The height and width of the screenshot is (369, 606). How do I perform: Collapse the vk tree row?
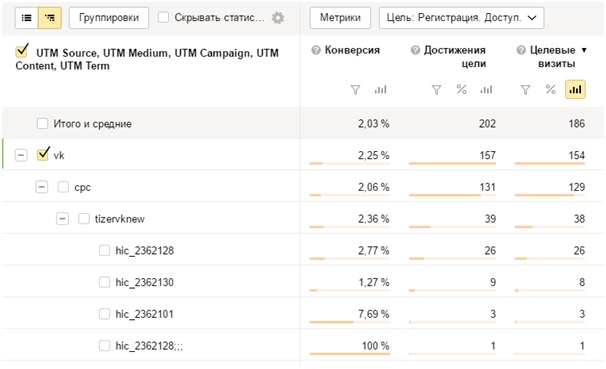[21, 155]
